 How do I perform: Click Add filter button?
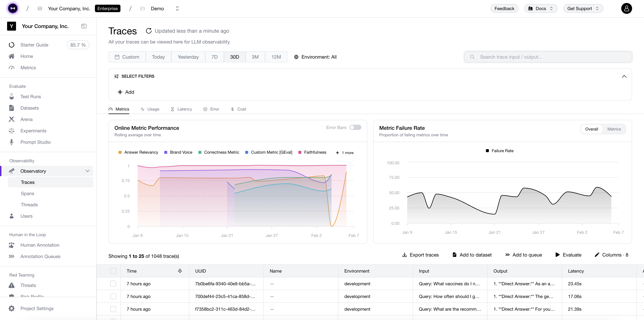126,92
